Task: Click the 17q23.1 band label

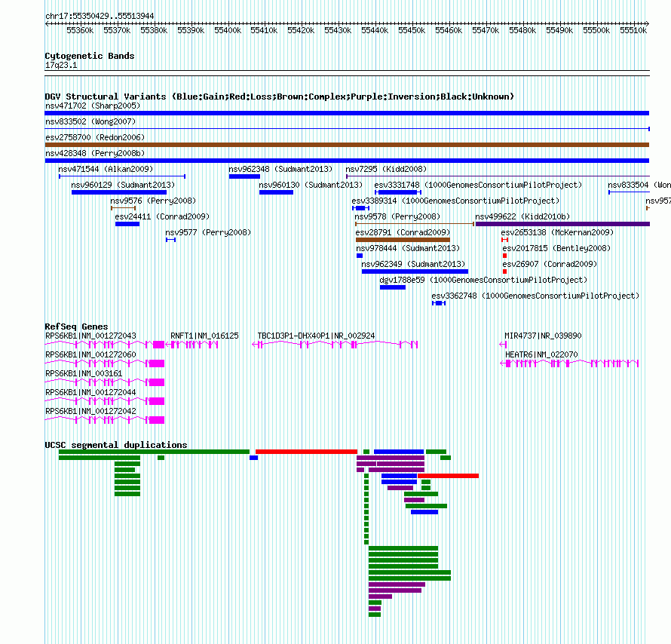Action: 61,65
